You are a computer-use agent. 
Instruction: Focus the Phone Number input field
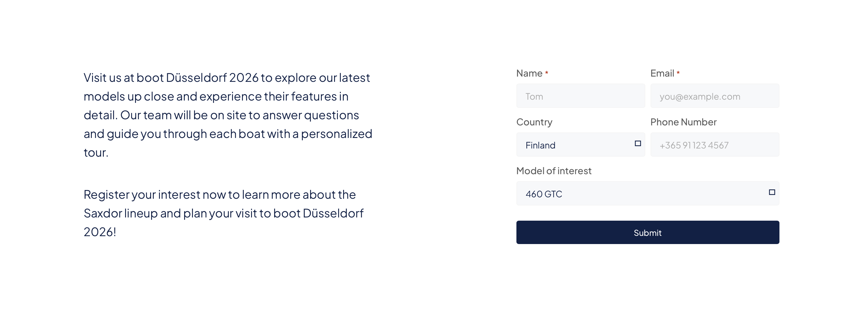[x=714, y=145]
